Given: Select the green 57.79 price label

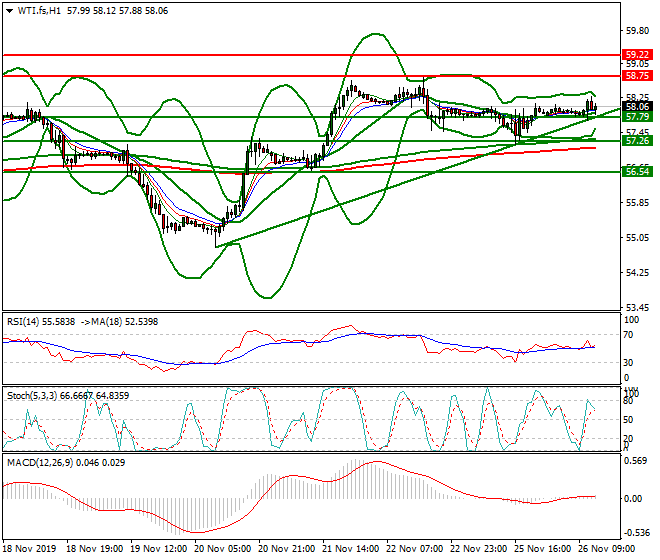Looking at the screenshot, I should (x=636, y=117).
